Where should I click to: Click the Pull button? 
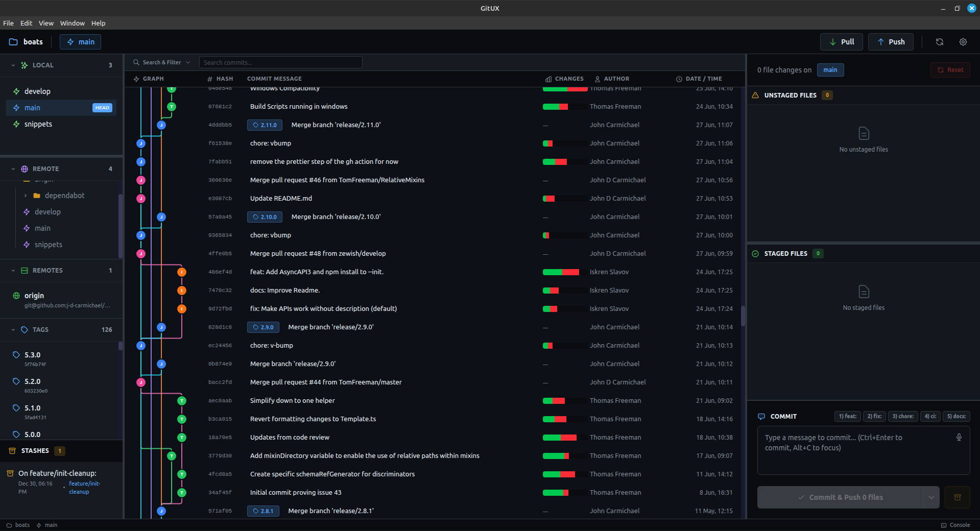point(841,42)
